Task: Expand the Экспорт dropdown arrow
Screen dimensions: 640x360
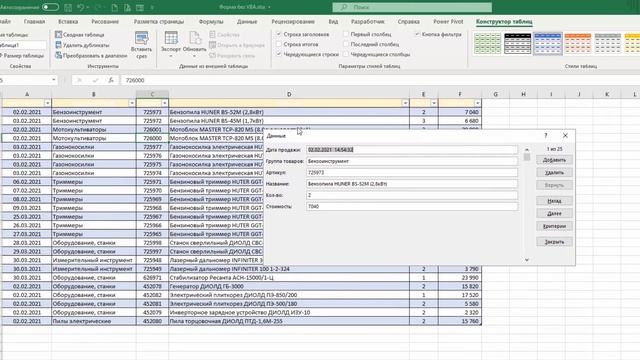Action: click(x=171, y=56)
